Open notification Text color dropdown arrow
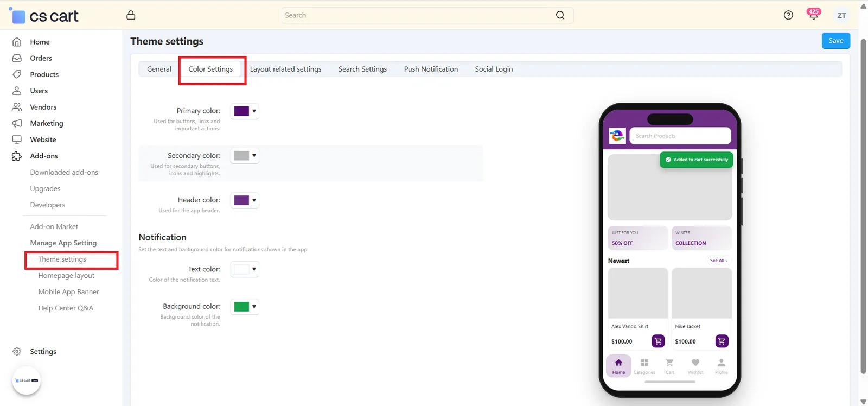 [254, 269]
